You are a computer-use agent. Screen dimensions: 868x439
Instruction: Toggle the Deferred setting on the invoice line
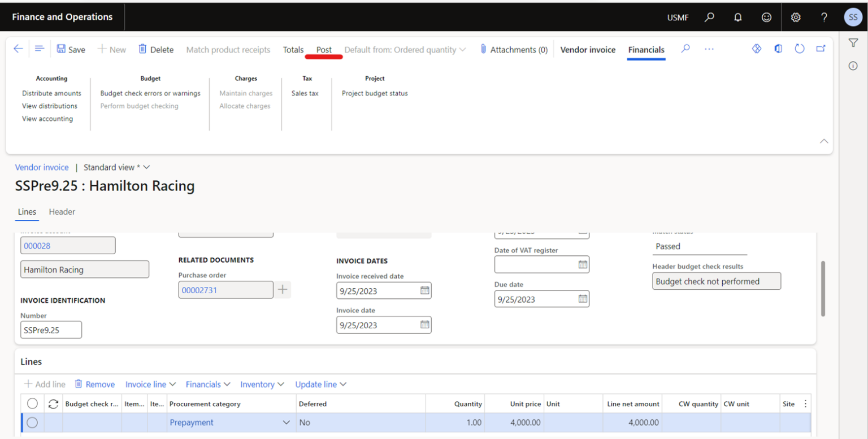coord(304,422)
